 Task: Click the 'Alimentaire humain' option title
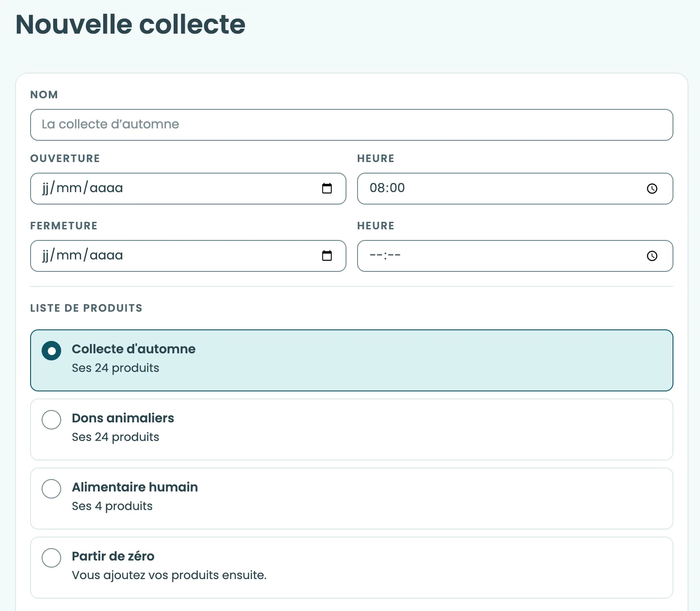[x=135, y=487]
